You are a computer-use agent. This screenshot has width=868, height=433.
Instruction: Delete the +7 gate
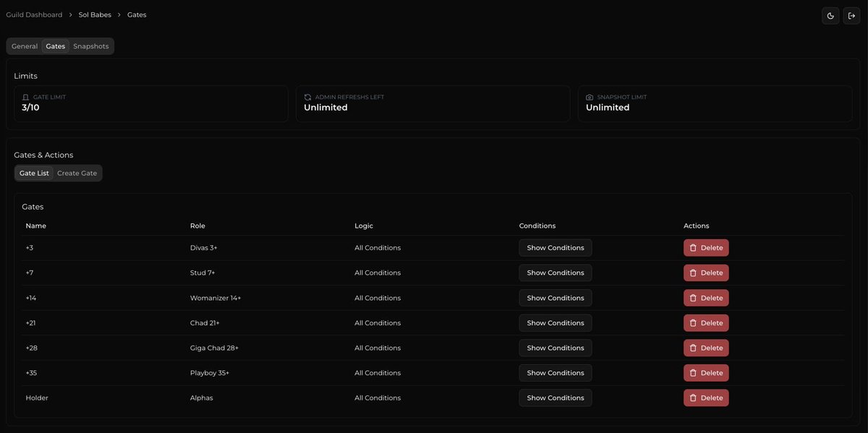click(706, 273)
